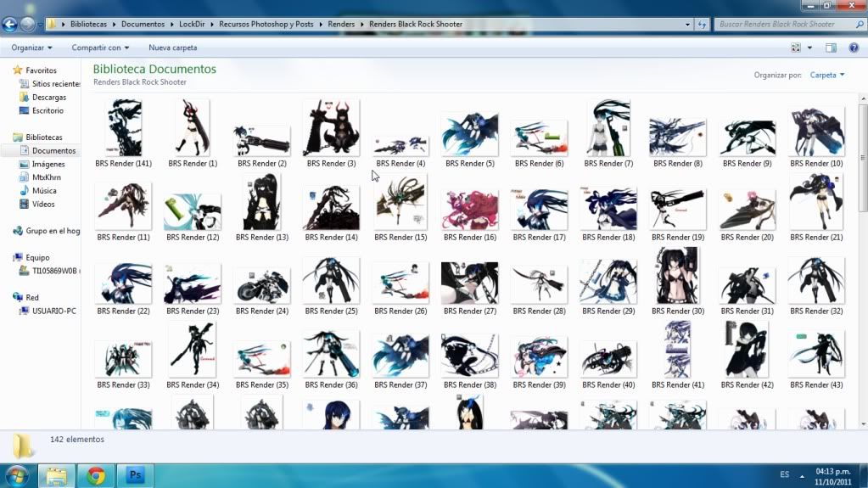Viewport: 868px width, 488px height.
Task: Open Música library in sidebar
Action: coord(38,191)
